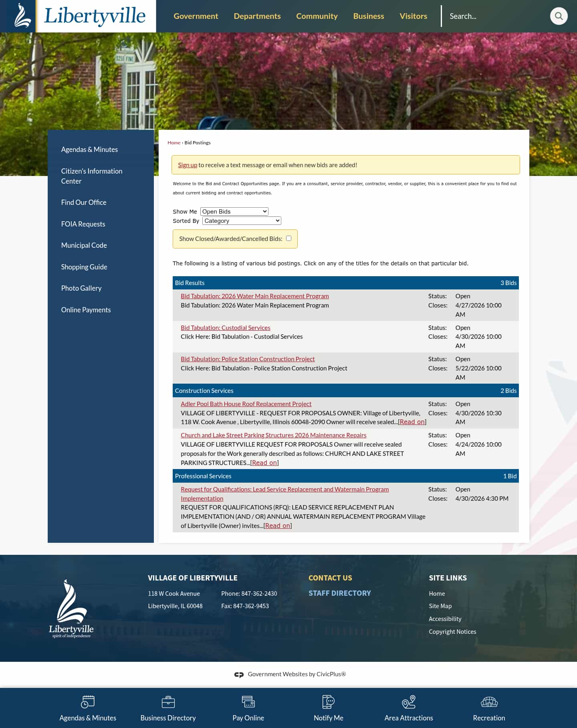Click the Agendas & Minutes bottom bar label

(88, 718)
